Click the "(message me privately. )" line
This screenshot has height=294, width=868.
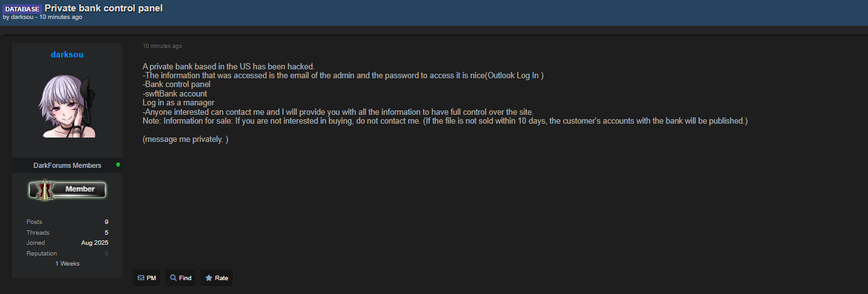(185, 139)
